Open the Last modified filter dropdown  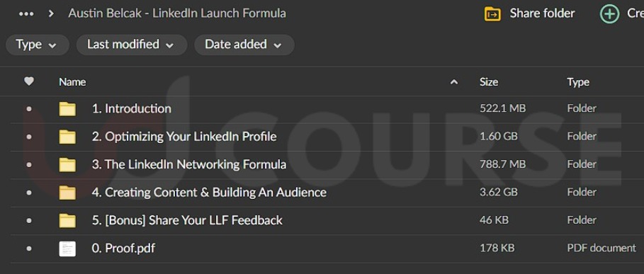(132, 45)
